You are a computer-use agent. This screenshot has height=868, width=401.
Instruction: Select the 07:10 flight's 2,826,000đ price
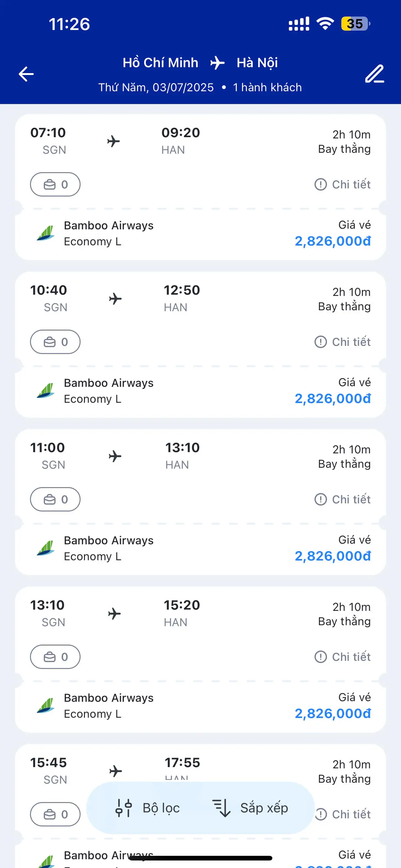point(333,241)
